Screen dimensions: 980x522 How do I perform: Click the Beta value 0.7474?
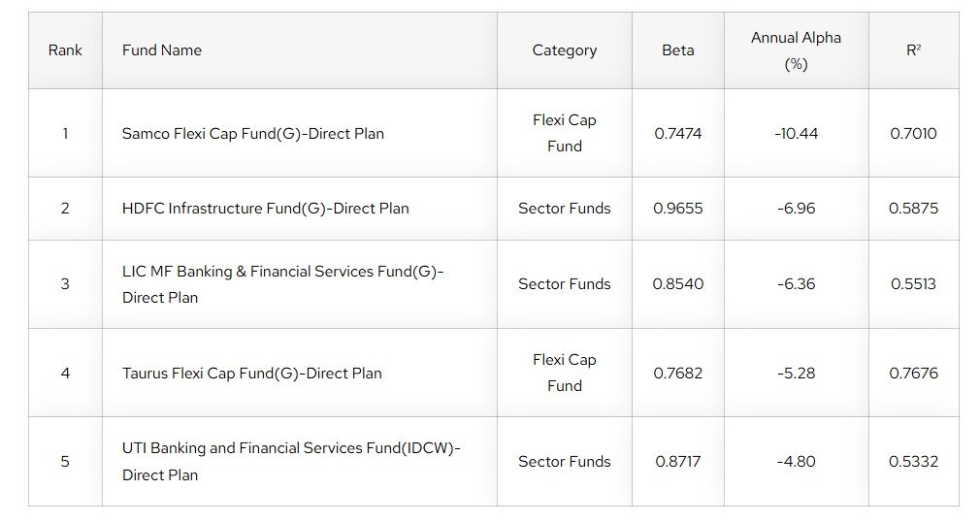pos(677,134)
